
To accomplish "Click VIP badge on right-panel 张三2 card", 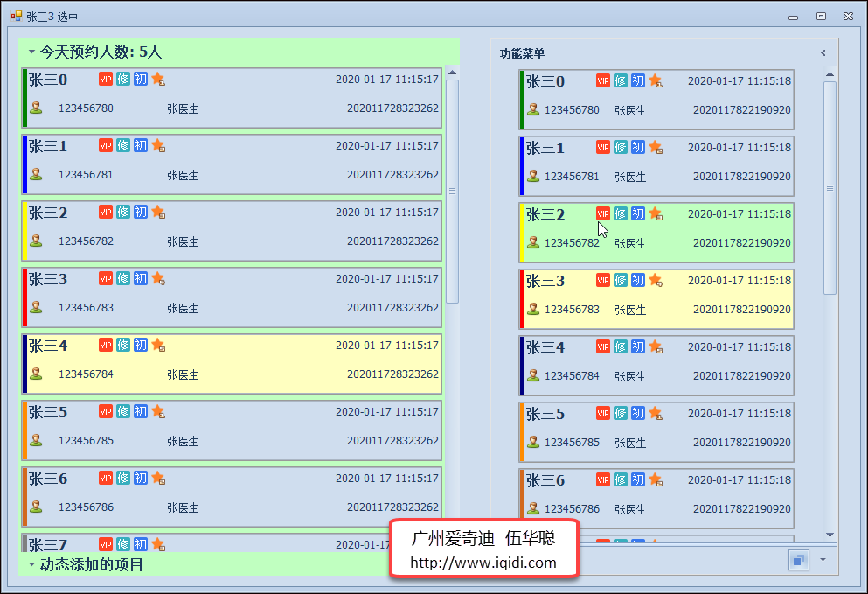I will [x=603, y=213].
